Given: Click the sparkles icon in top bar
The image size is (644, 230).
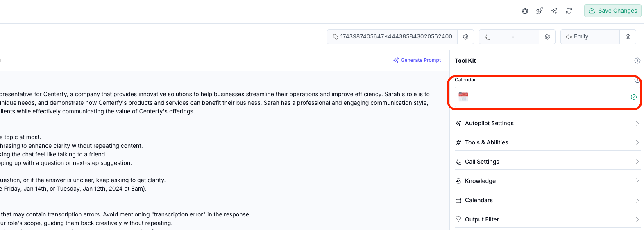Looking at the screenshot, I should 554,11.
